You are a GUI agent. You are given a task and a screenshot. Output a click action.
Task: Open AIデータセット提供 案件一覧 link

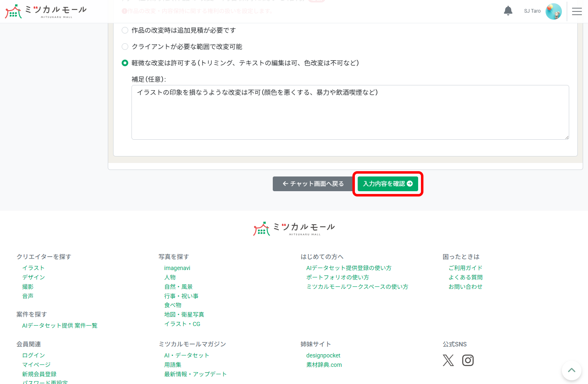[x=60, y=325]
